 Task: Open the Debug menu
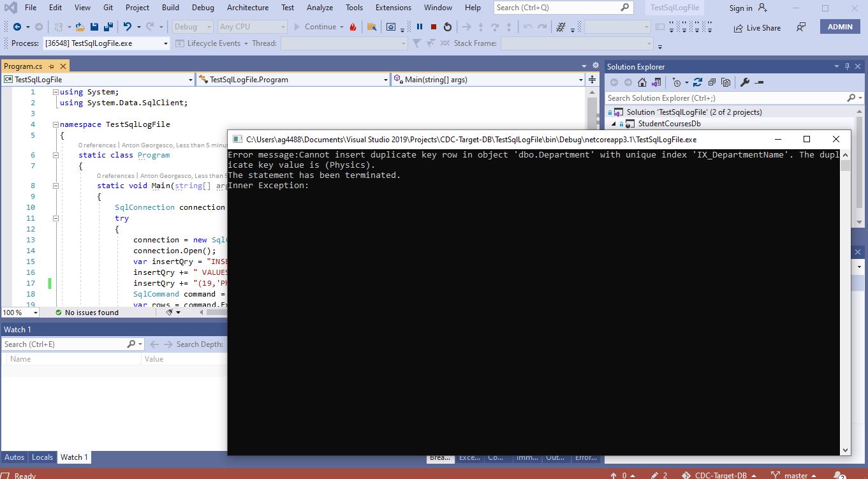pos(203,8)
